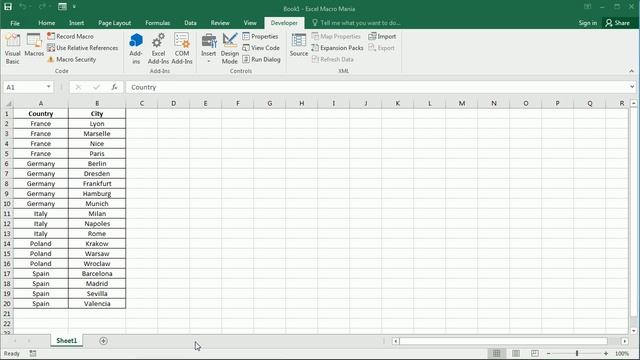Click the macro recording status bar icon
The height and width of the screenshot is (360, 640).
[x=33, y=353]
